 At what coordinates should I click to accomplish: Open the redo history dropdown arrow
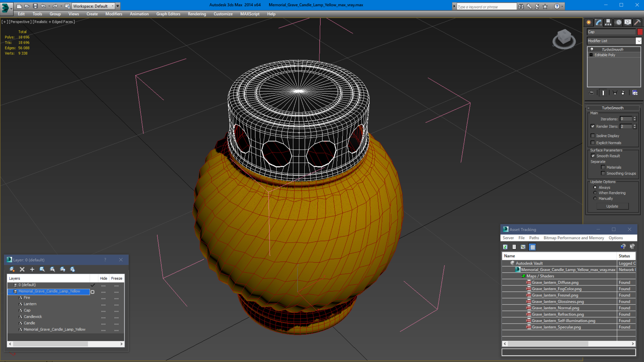pyautogui.click(x=61, y=6)
